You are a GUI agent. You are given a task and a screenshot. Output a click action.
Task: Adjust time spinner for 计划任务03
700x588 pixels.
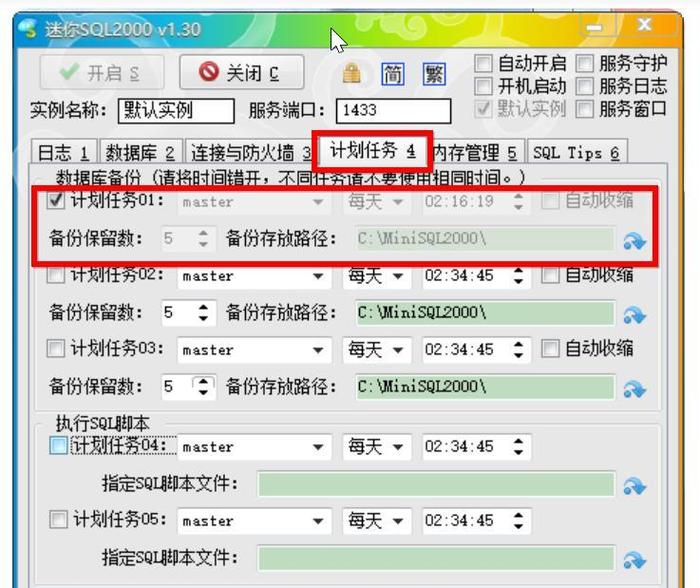coord(518,350)
